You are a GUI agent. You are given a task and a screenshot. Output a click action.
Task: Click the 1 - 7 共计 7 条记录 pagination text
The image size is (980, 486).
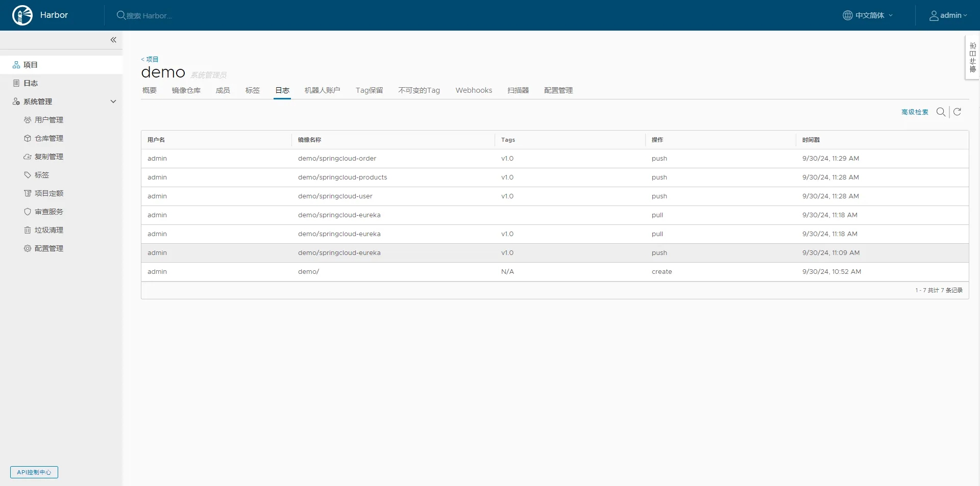coord(939,290)
